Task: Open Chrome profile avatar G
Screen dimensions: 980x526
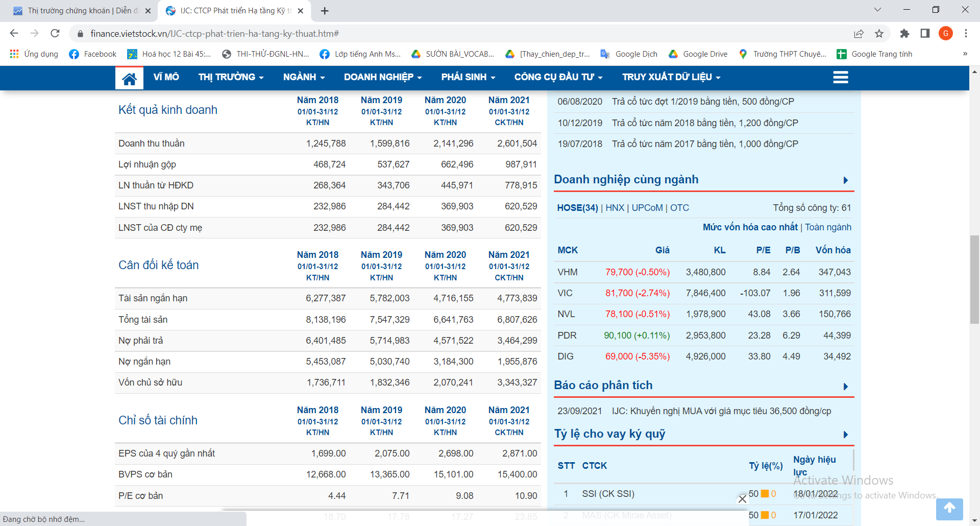Action: tap(946, 34)
